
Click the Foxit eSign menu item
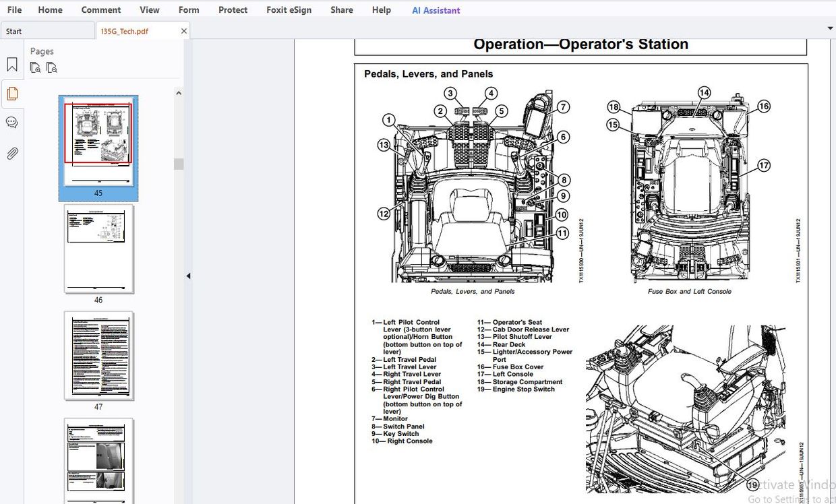click(289, 10)
